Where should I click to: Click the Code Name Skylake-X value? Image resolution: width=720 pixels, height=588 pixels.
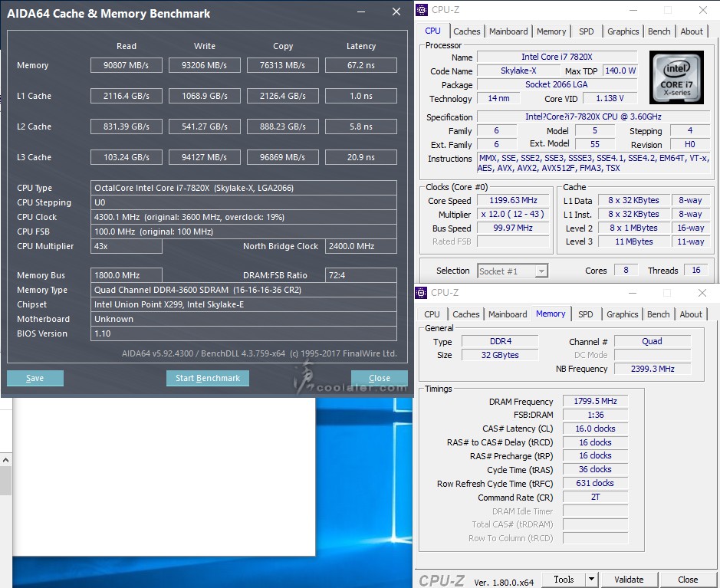point(518,71)
